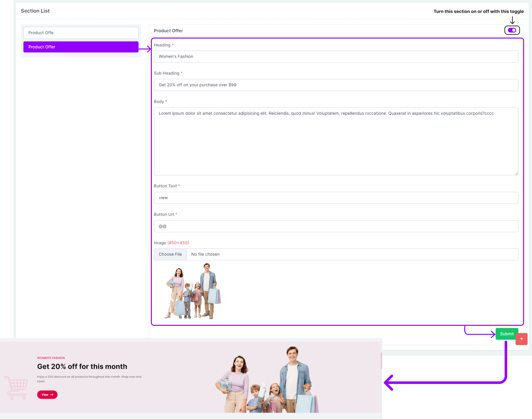The image size is (532, 419).
Task: Click the purple arrow pointing to the Heading field
Action: tap(145, 49)
